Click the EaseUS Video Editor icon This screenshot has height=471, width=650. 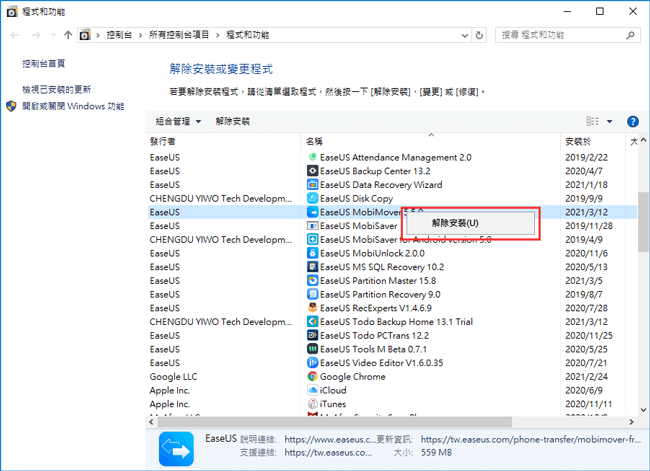(x=313, y=362)
